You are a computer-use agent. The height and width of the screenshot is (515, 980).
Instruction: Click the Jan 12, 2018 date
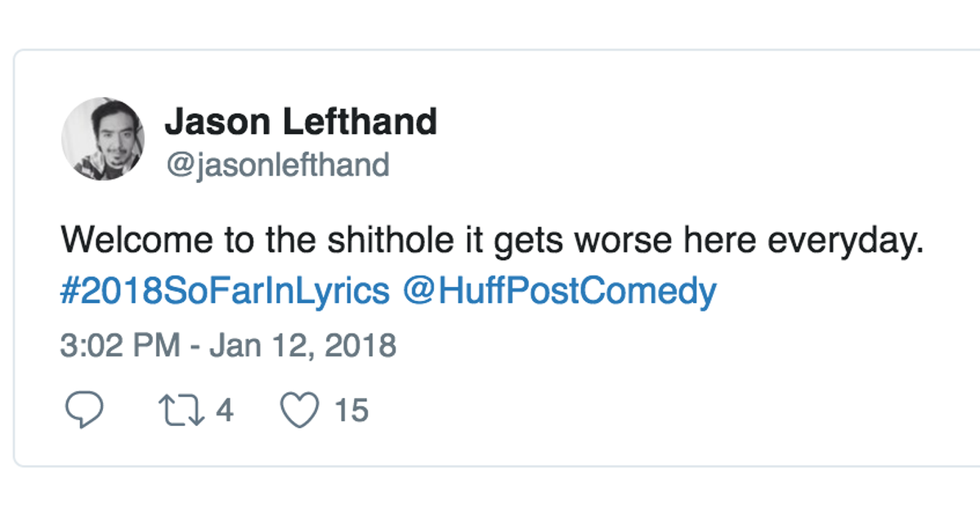pyautogui.click(x=303, y=345)
